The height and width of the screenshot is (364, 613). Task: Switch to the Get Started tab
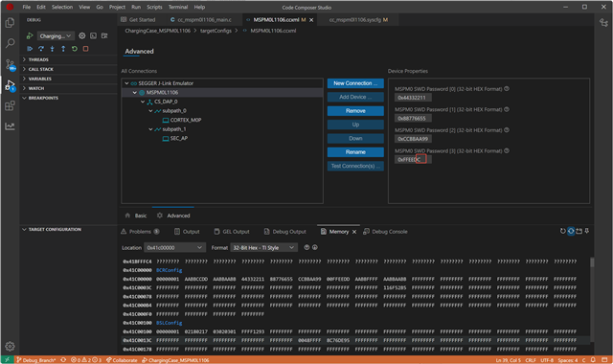pyautogui.click(x=138, y=19)
